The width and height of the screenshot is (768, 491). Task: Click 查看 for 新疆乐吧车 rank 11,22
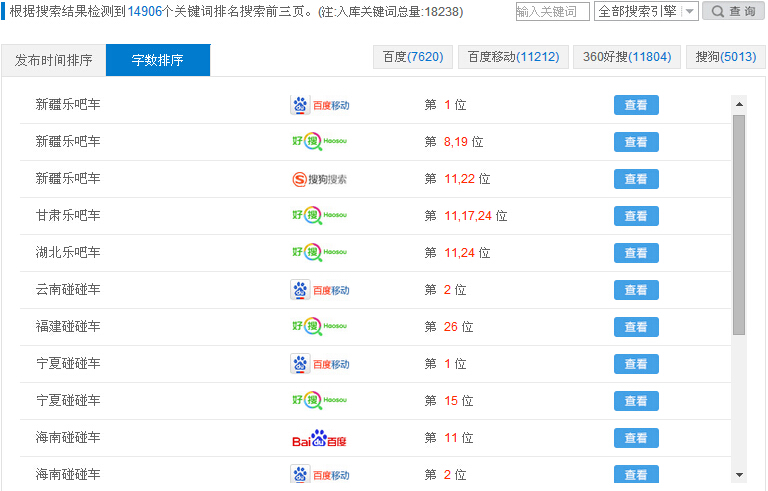pos(636,179)
